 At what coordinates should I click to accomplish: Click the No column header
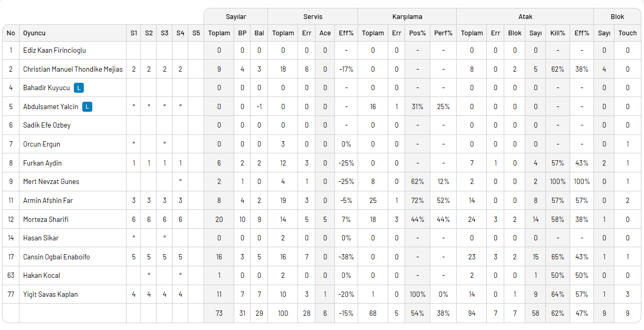tap(11, 33)
